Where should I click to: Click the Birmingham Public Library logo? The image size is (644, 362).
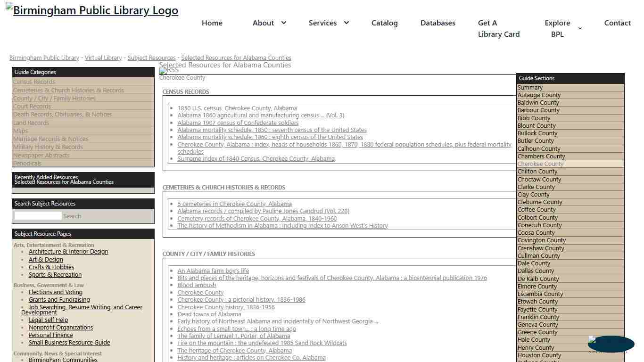pyautogui.click(x=92, y=10)
